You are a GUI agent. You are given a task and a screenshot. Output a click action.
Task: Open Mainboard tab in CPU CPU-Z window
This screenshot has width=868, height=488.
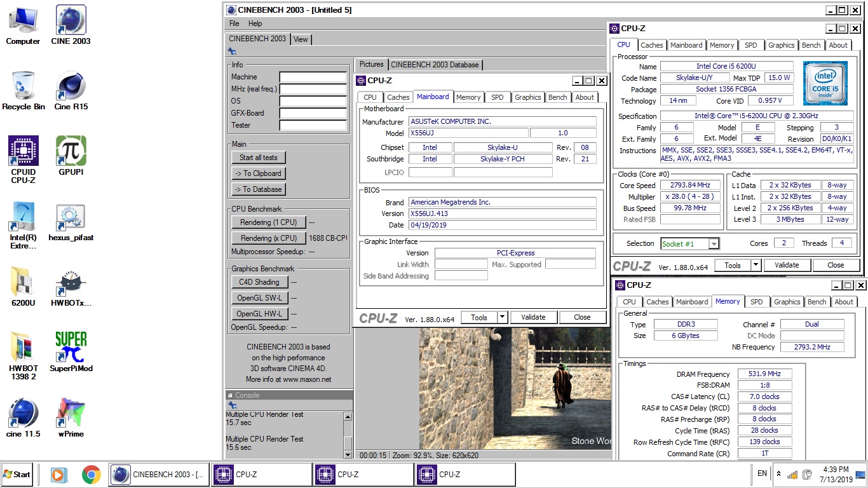[686, 45]
